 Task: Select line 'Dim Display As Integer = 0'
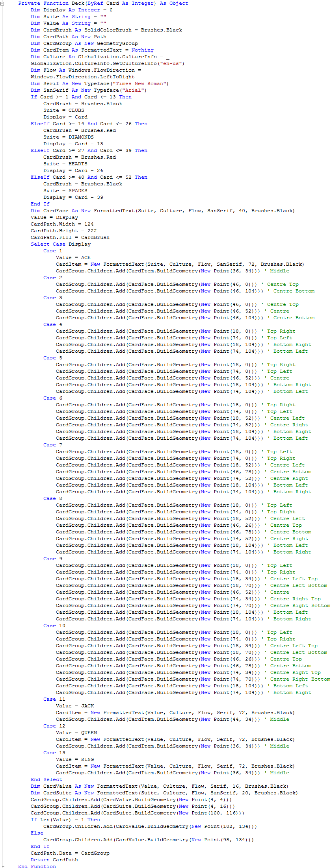(x=72, y=10)
